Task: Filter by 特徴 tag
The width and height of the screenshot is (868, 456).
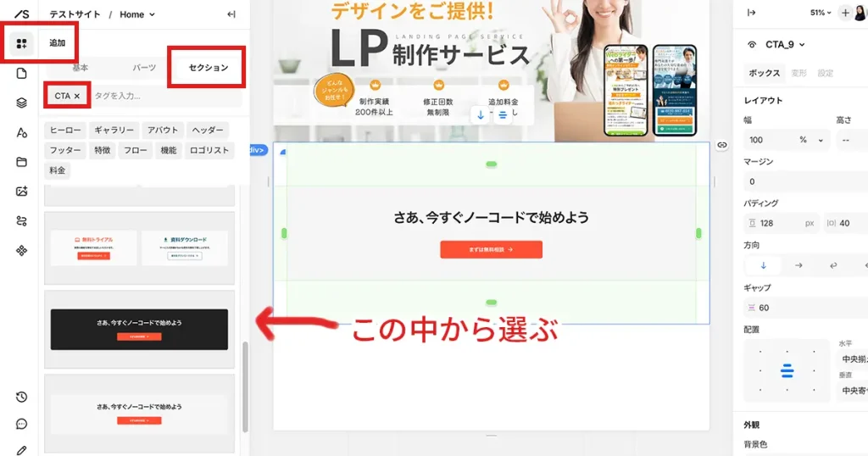Action: [103, 151]
